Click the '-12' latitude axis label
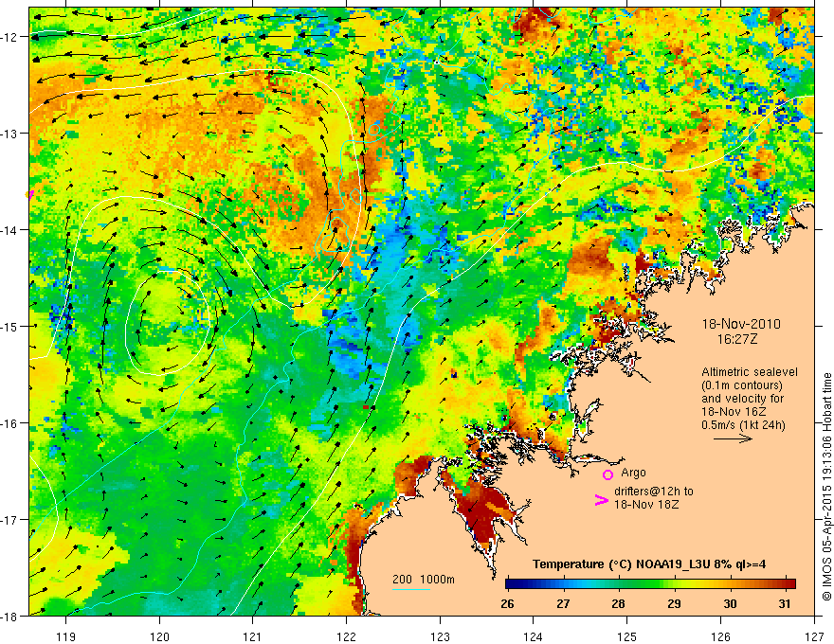The width and height of the screenshot is (834, 644). [x=9, y=37]
